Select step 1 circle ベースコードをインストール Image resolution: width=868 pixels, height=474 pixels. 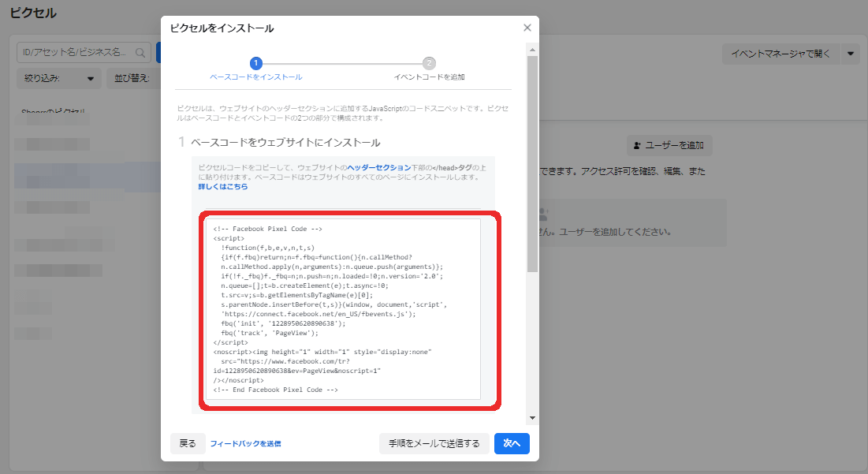(x=255, y=63)
